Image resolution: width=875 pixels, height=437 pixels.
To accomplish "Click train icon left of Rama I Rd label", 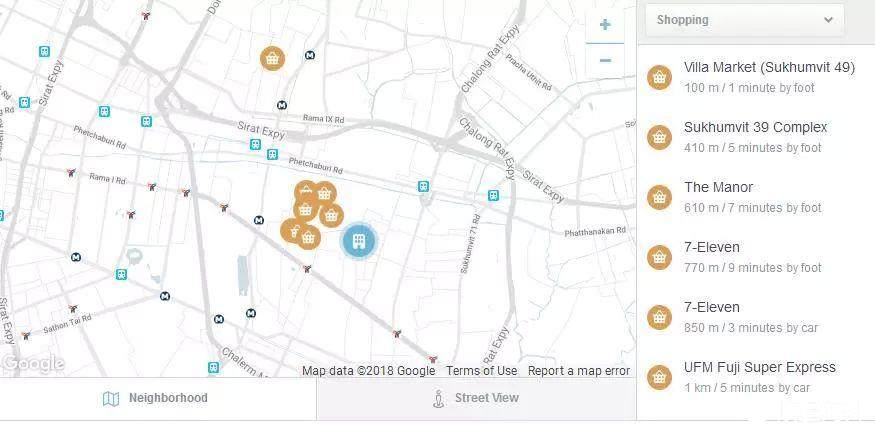I will [71, 173].
